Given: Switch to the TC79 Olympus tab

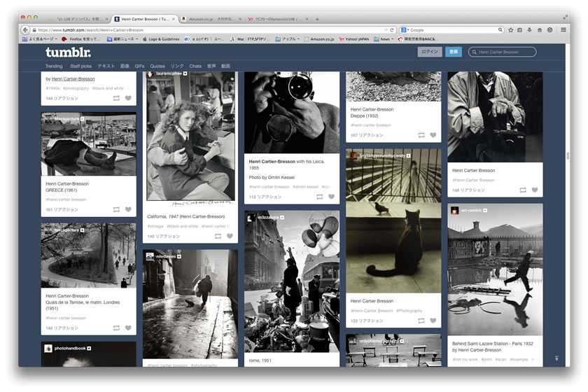Looking at the screenshot, I should click(x=279, y=19).
